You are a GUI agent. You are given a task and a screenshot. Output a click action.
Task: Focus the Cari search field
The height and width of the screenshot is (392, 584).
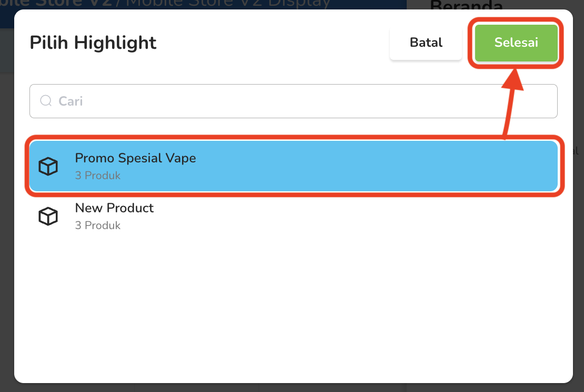tap(294, 101)
